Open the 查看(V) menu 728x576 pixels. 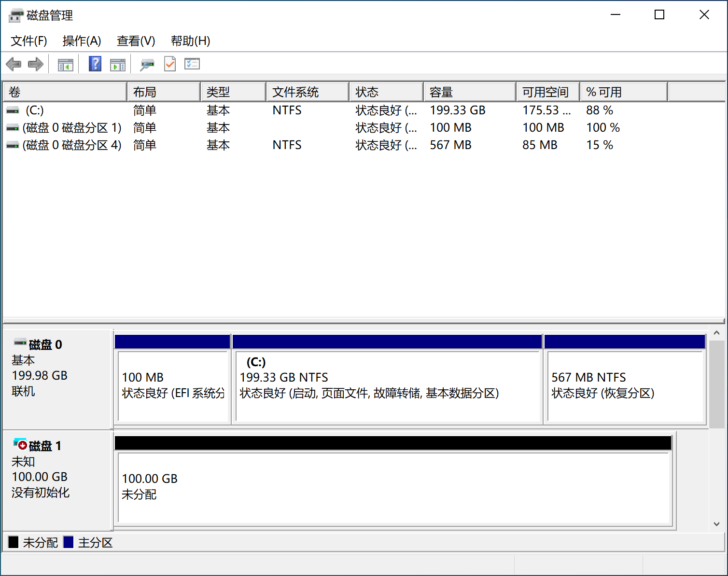135,41
